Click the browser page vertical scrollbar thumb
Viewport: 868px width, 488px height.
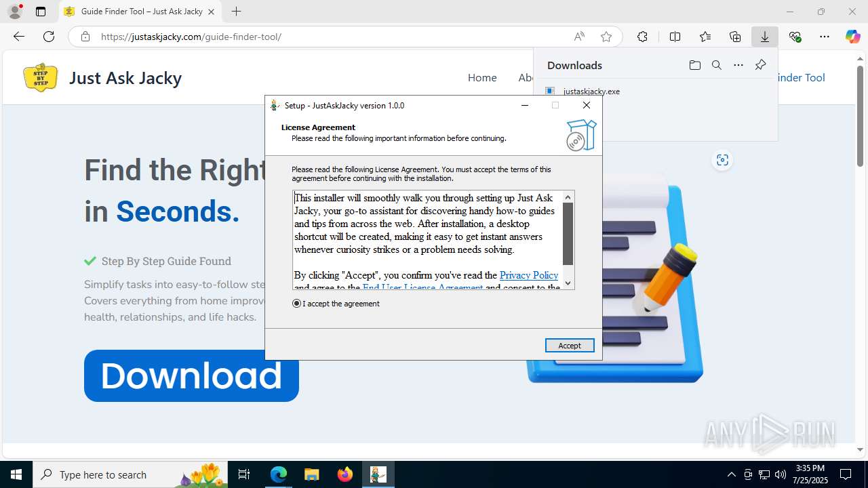860,115
